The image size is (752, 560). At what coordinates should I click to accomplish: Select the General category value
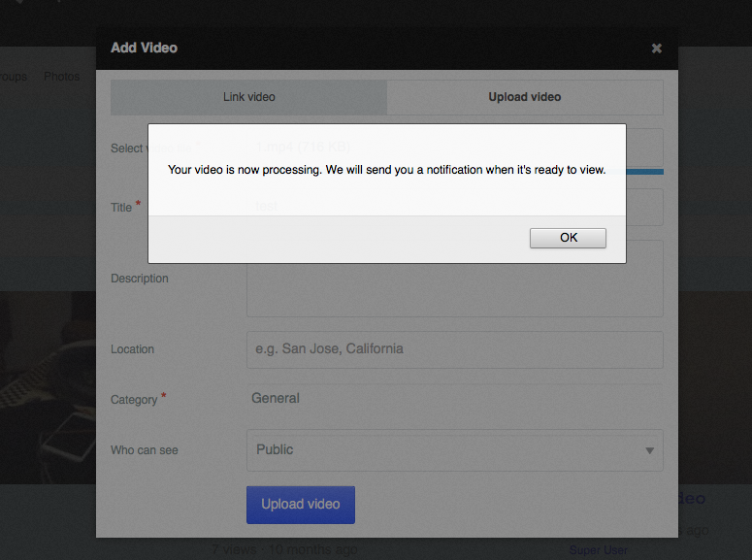(276, 398)
